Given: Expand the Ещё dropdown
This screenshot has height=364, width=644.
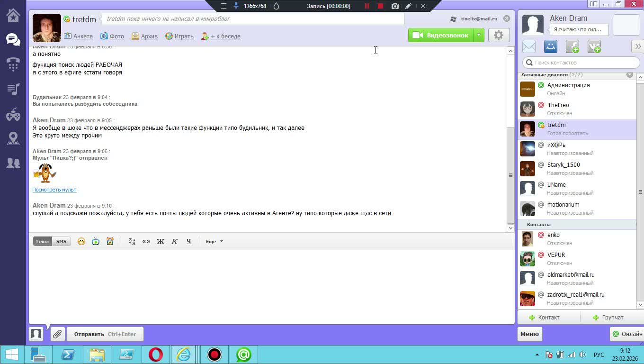Looking at the screenshot, I should click(214, 242).
